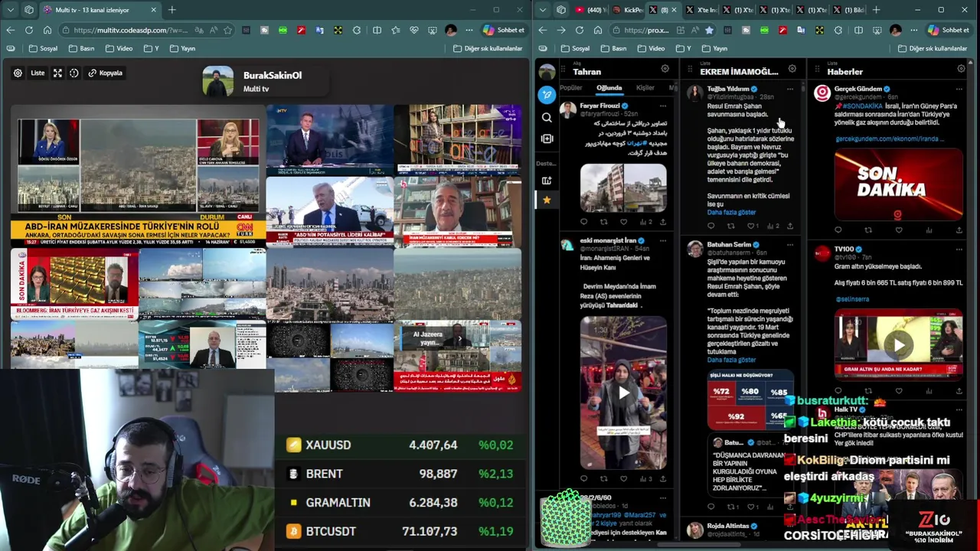Open Sosyal bookmarks folder in left browser
The height and width of the screenshot is (551, 980).
pyautogui.click(x=43, y=48)
